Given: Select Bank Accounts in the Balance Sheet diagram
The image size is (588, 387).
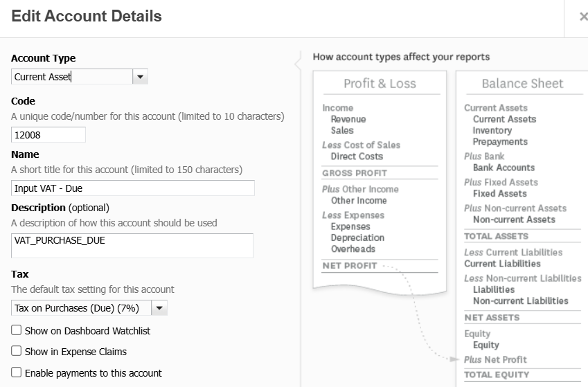Looking at the screenshot, I should 504,168.
